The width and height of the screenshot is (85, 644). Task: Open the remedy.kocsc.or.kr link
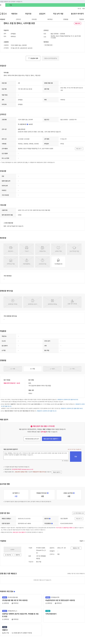[22, 470]
